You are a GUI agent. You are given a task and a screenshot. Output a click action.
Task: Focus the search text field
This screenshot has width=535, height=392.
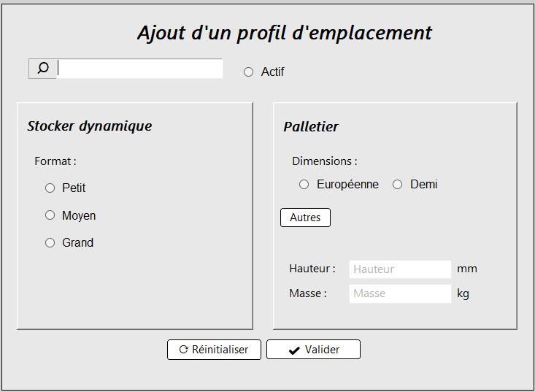139,69
